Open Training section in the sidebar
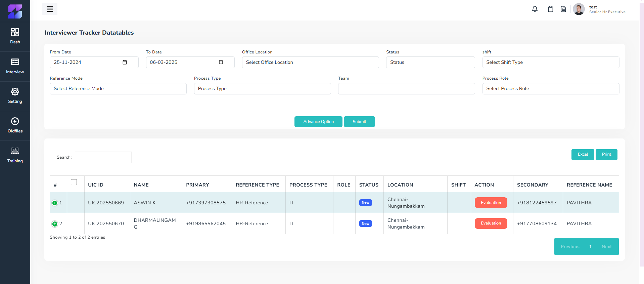Screen dimensions: 644x284 (15, 155)
